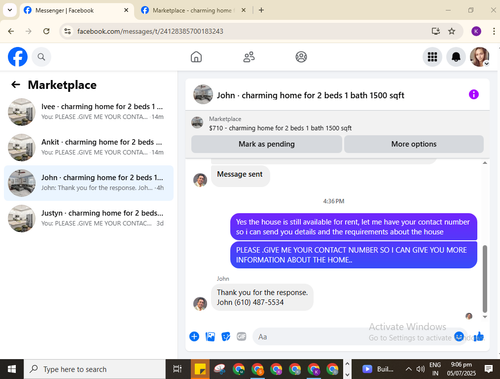Open the Chrome three-dot menu
Image resolution: width=500 pixels, height=379 pixels.
[494, 31]
